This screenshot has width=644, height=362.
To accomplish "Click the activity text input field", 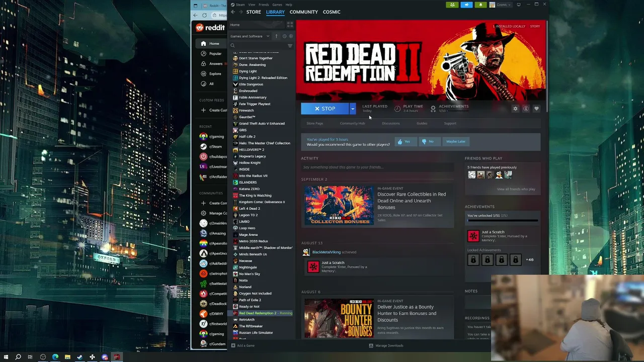I will tap(377, 167).
